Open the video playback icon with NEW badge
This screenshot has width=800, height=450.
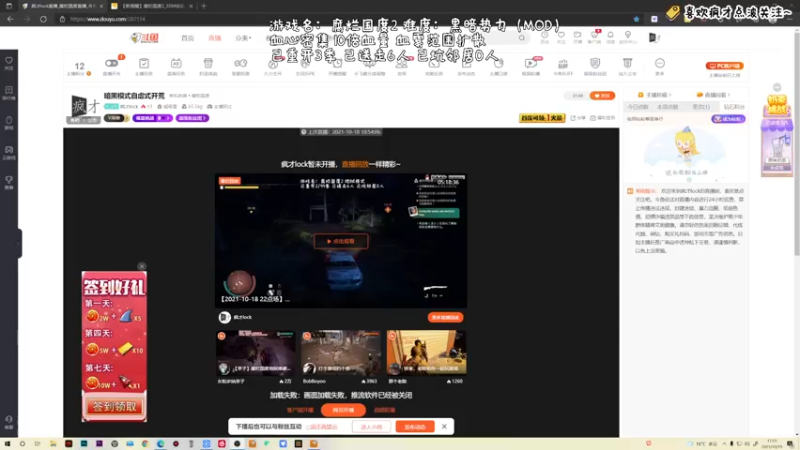coord(531,64)
